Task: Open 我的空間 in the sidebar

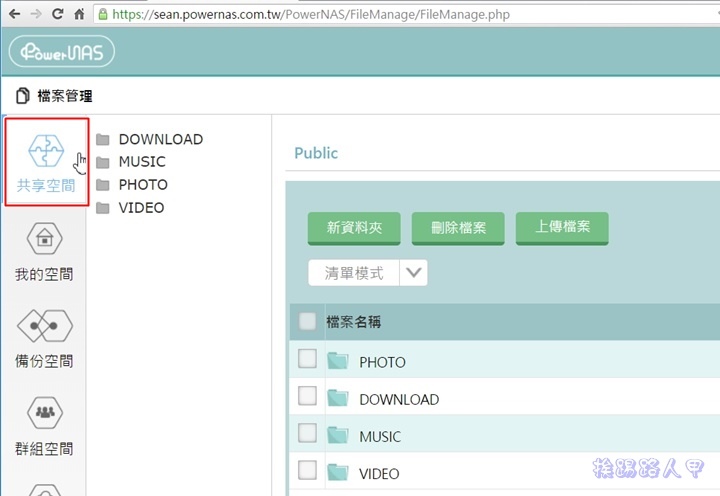Action: 44,240
